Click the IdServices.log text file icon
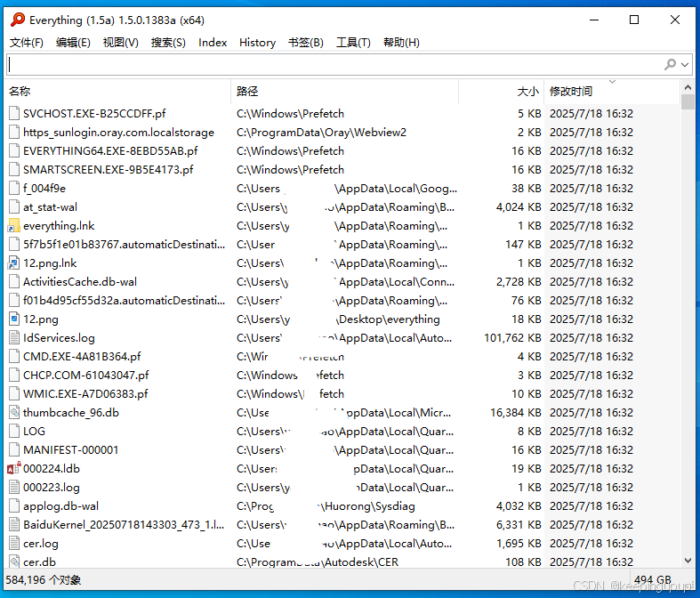Viewport: 700px width, 598px height. coord(14,337)
